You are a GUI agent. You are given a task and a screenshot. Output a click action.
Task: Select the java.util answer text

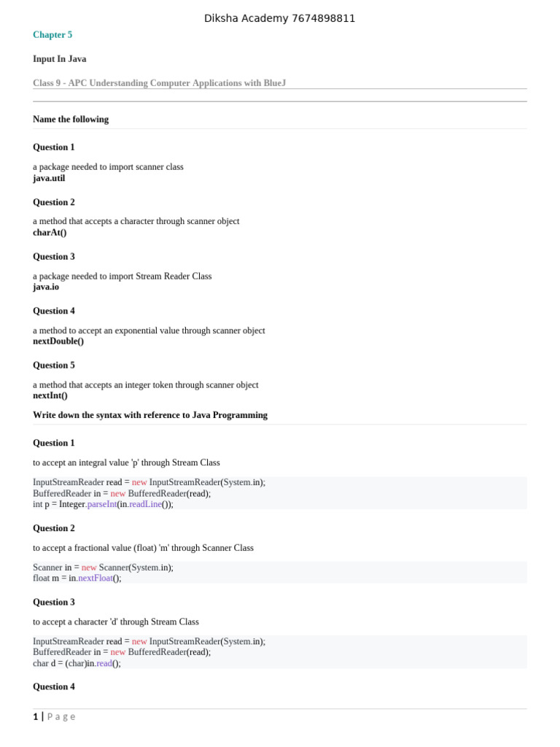pos(49,178)
